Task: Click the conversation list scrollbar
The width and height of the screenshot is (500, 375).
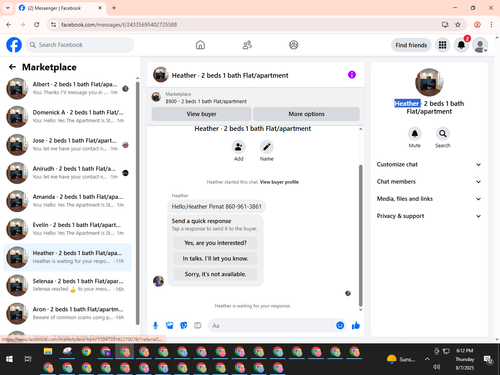Action: coord(138,203)
